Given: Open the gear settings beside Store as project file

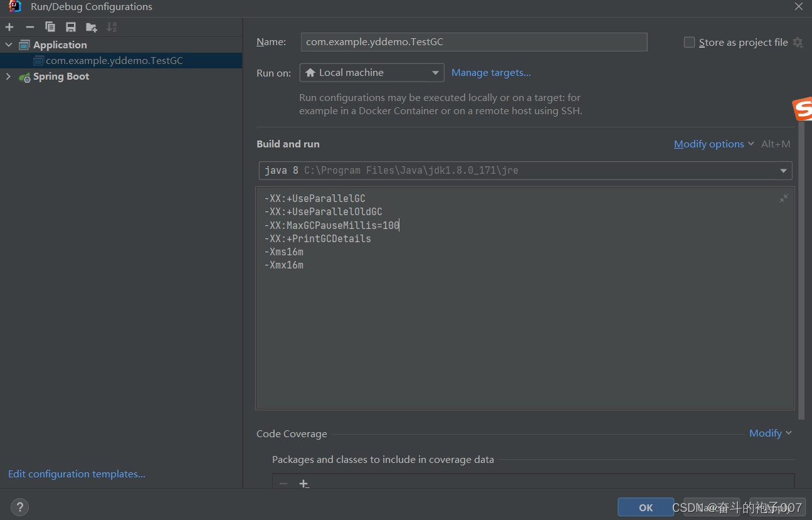Looking at the screenshot, I should [x=798, y=42].
